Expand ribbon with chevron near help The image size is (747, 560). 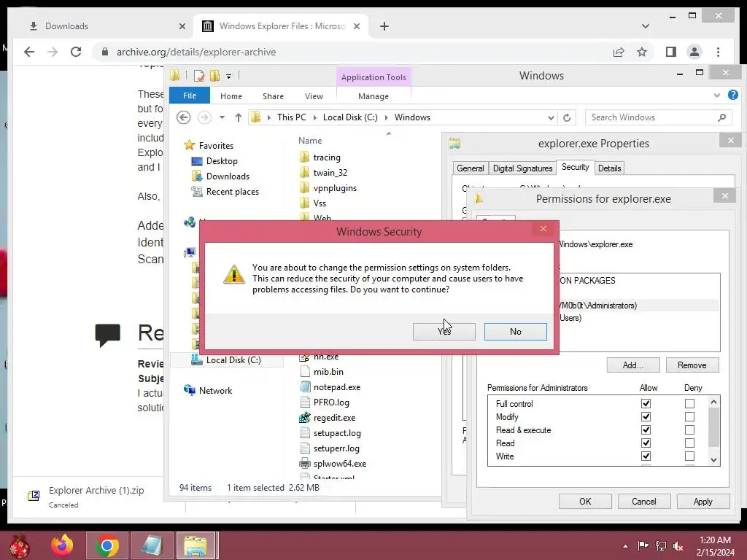(x=717, y=96)
